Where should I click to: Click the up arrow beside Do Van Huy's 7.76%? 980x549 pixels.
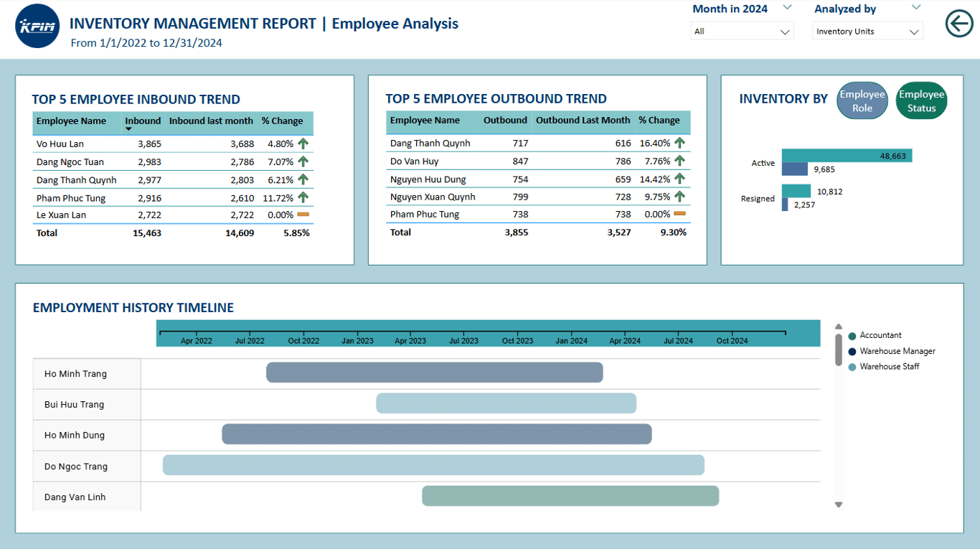click(x=679, y=161)
